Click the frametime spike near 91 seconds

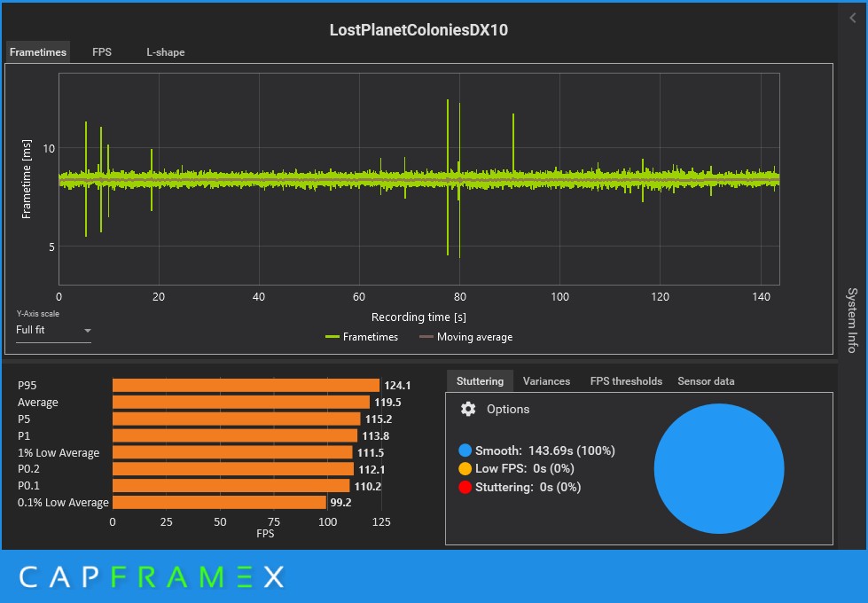513,141
